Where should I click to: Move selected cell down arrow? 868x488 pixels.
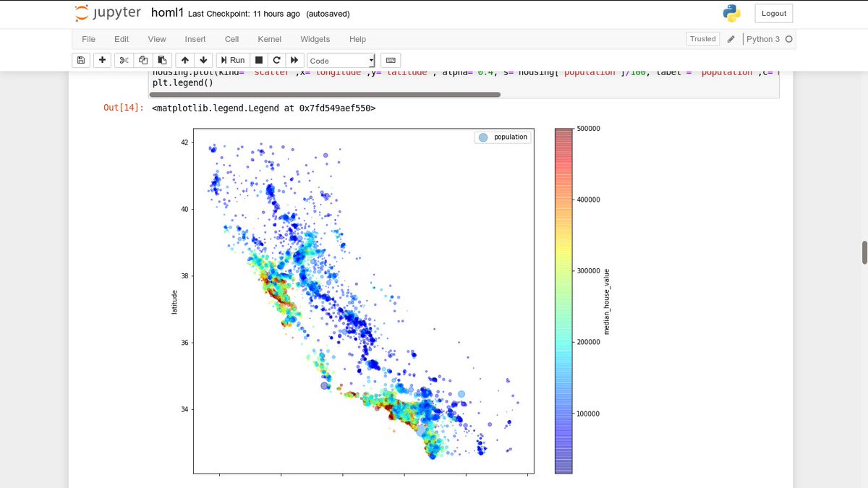click(x=203, y=60)
